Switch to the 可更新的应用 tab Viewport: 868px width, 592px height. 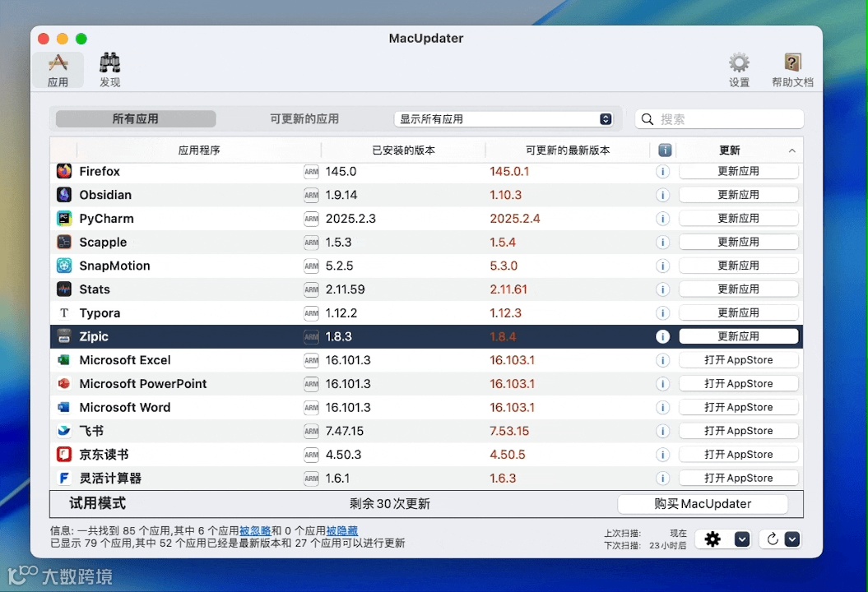pyautogui.click(x=304, y=119)
